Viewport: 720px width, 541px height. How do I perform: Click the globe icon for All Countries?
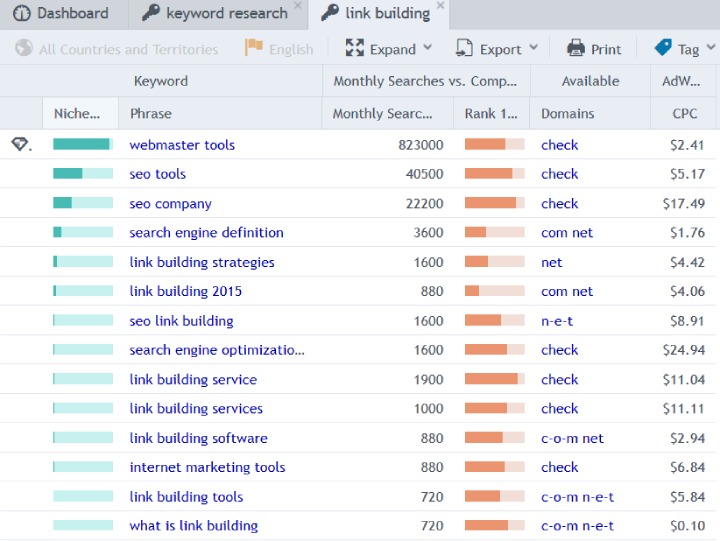tap(23, 48)
